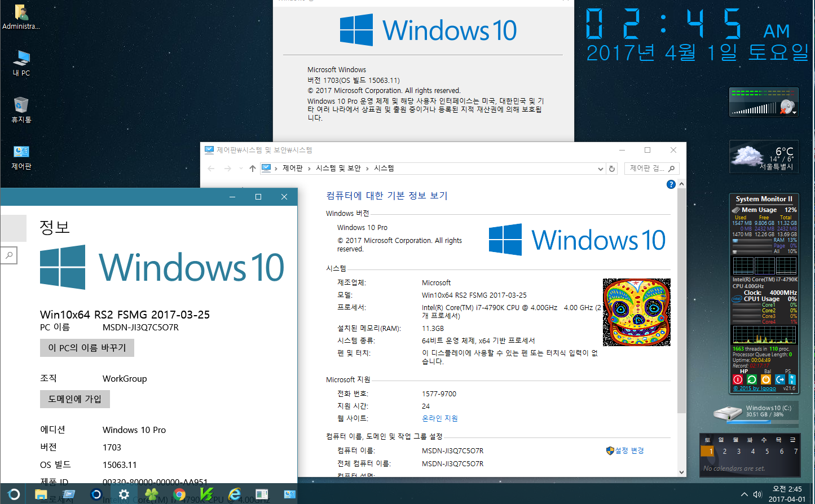The height and width of the screenshot is (504, 815).
Task: Select day 1 on the calendar gadget
Action: [707, 451]
